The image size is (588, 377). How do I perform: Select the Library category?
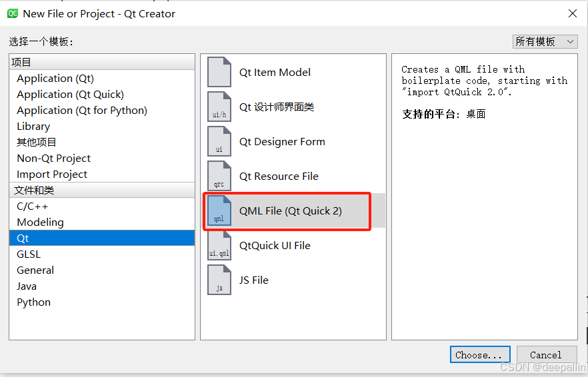pos(102,127)
